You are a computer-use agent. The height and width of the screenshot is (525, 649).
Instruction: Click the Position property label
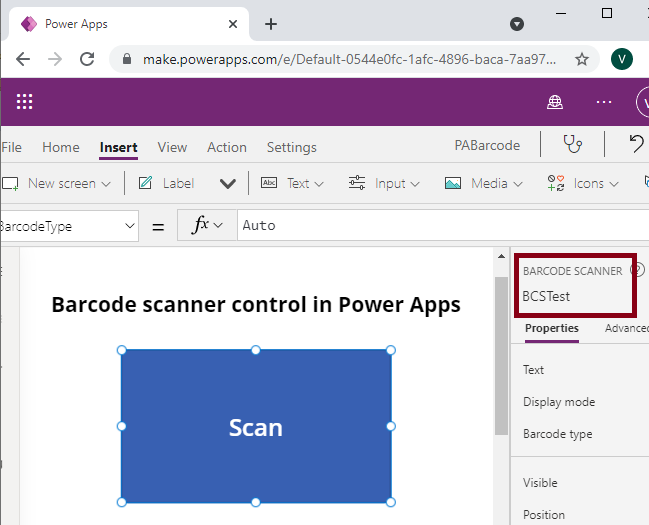point(543,515)
